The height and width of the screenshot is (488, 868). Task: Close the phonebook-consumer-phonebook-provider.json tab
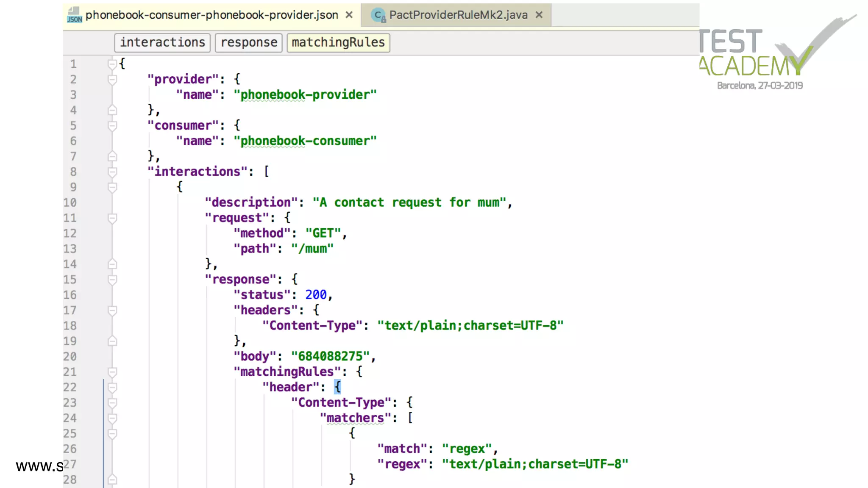[x=349, y=15]
